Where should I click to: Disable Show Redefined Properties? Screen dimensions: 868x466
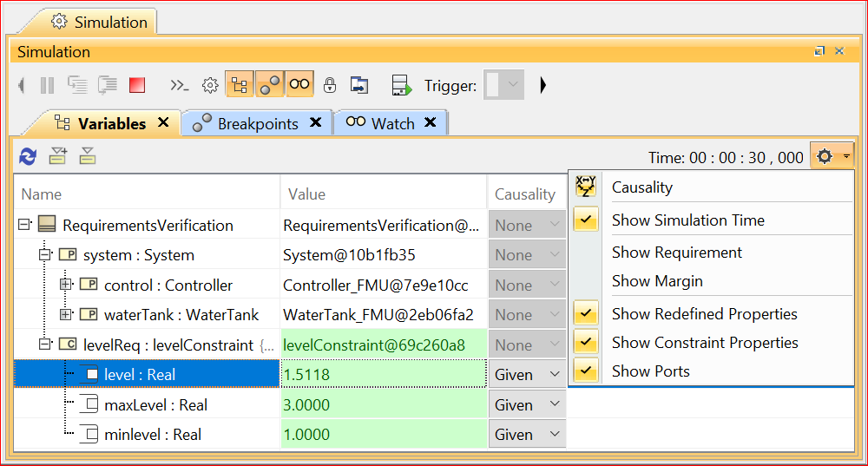704,314
